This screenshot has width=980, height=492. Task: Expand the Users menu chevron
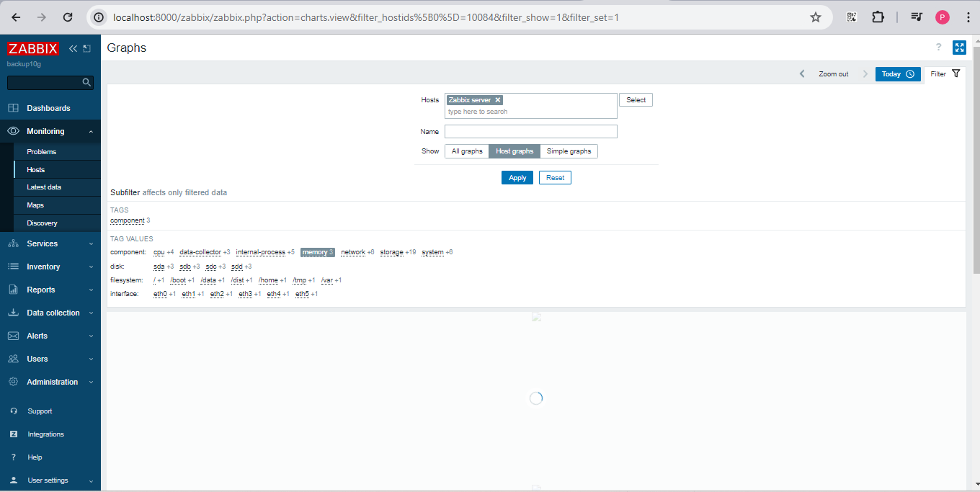pos(91,359)
